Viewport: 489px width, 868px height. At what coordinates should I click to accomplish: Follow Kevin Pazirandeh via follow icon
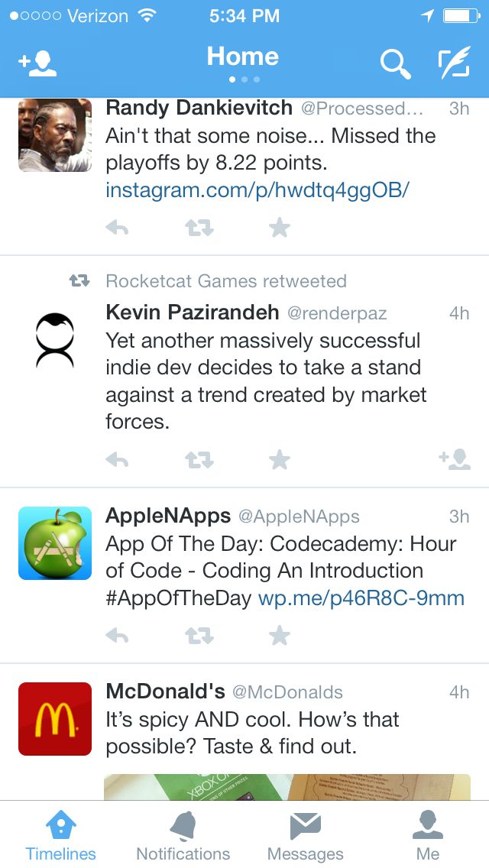pyautogui.click(x=454, y=459)
